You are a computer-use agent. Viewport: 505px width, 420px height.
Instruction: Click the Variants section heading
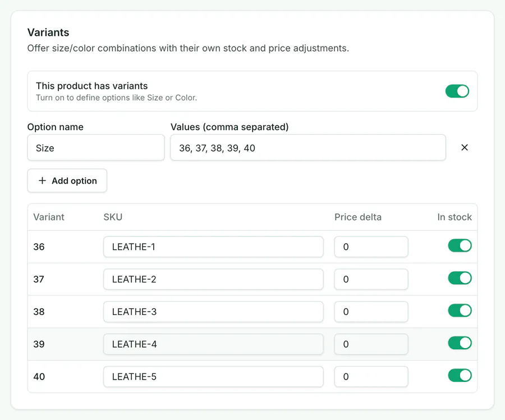click(48, 33)
